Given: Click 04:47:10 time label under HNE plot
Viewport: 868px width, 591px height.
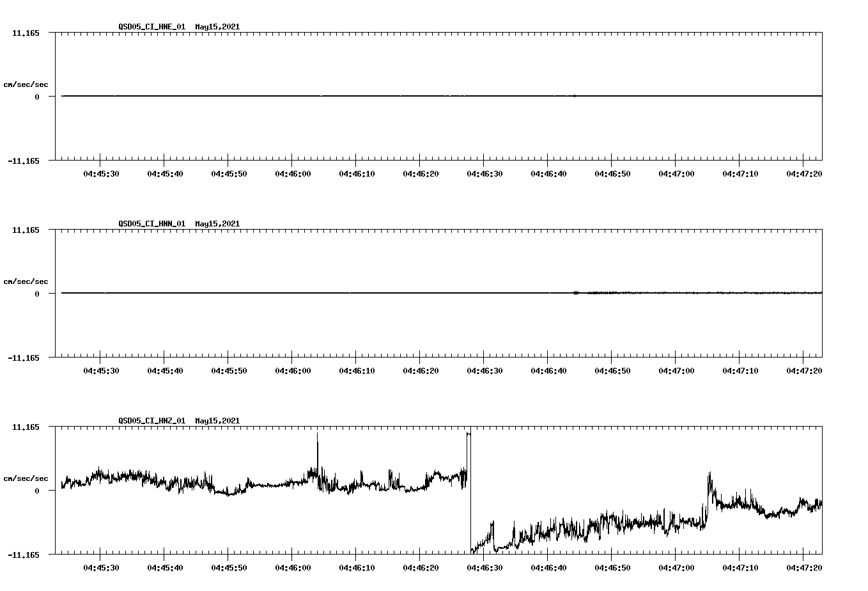Looking at the screenshot, I should tap(740, 173).
